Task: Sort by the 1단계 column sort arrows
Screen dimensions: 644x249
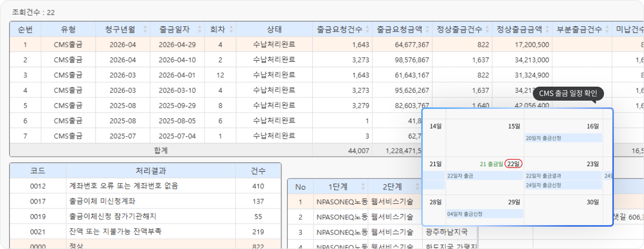Action: coord(363,187)
